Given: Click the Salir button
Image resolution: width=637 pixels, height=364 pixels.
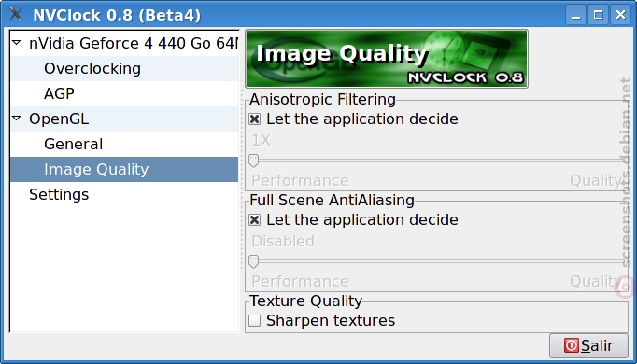Looking at the screenshot, I should click(x=588, y=345).
